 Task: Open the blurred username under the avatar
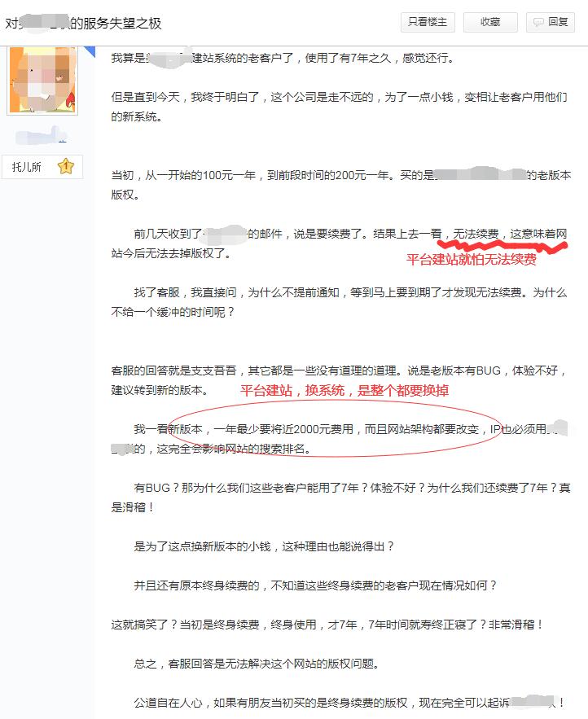(x=42, y=135)
